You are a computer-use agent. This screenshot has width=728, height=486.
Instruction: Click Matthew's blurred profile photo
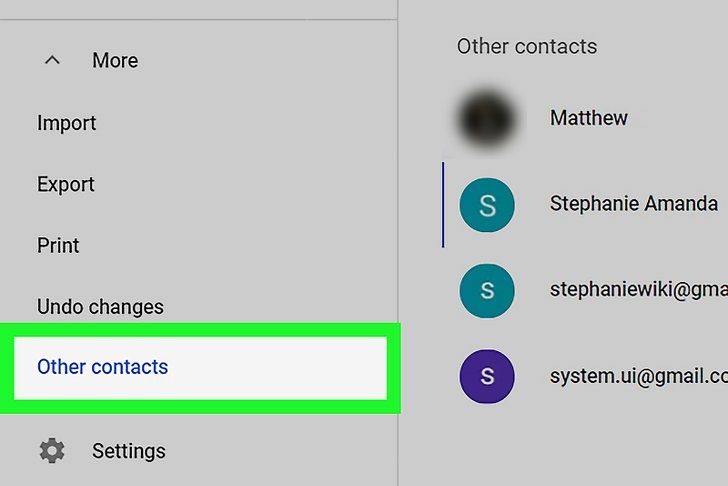(487, 118)
